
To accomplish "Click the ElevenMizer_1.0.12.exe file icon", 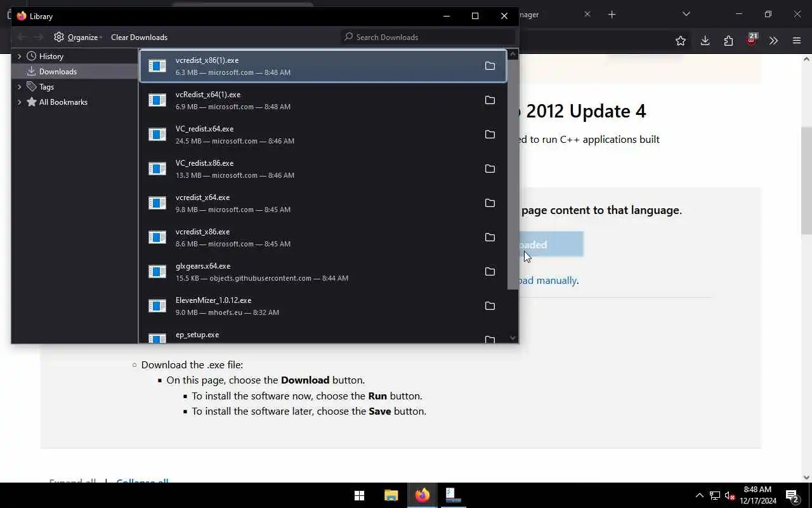I will click(x=157, y=306).
